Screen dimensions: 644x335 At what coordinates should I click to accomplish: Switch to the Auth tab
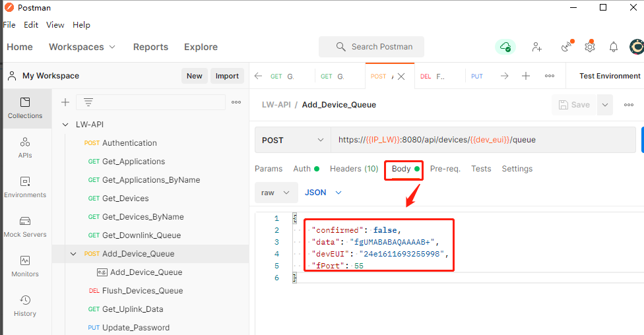click(306, 169)
